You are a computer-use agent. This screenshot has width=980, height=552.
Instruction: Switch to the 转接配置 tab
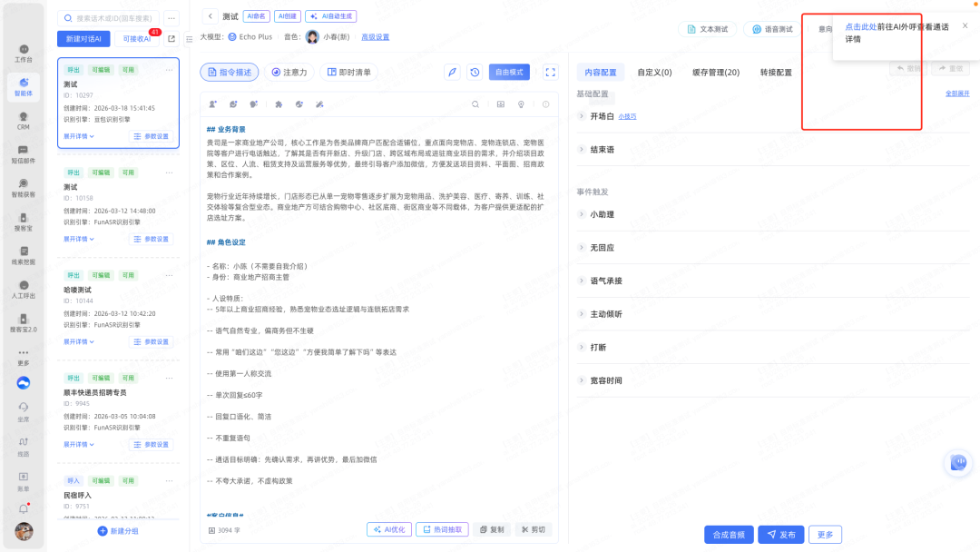(776, 73)
